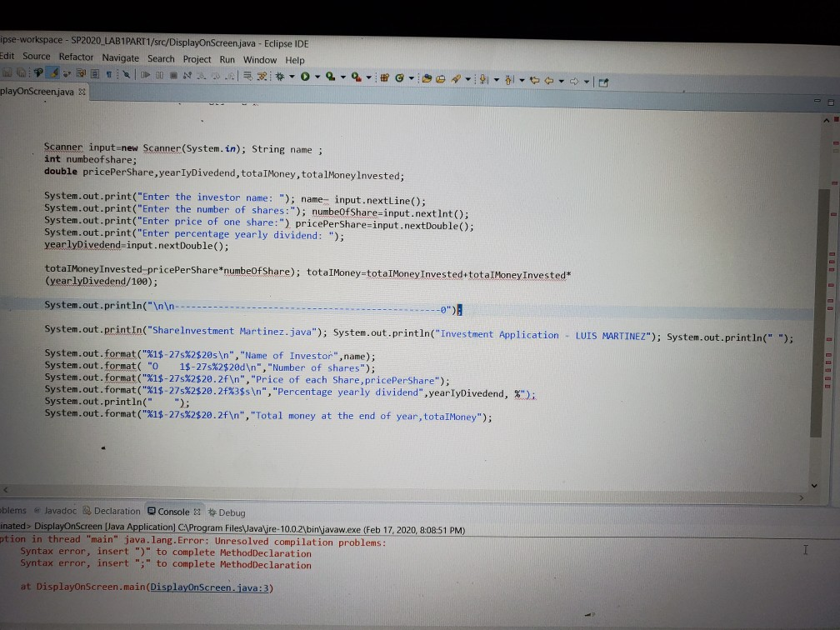Maximize the editor area button
The image size is (840, 630).
831,102
